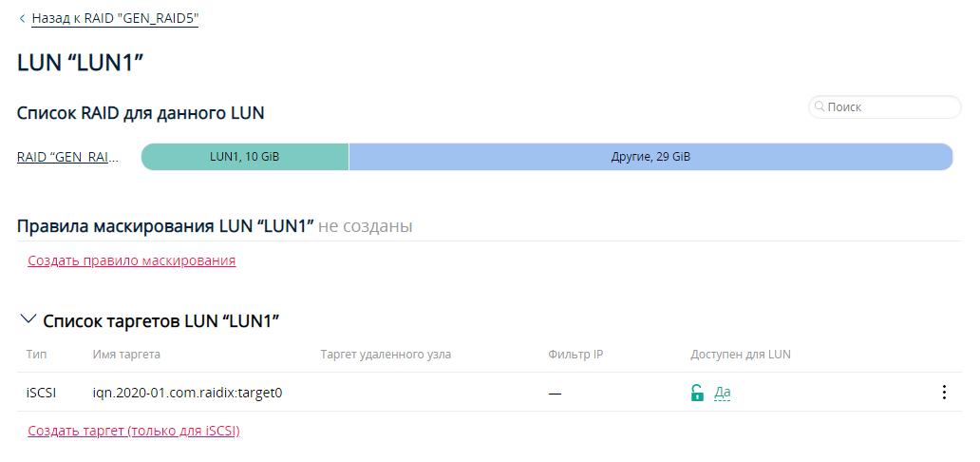This screenshot has width=980, height=462.
Task: Select the iSCSI type cell
Action: [41, 393]
